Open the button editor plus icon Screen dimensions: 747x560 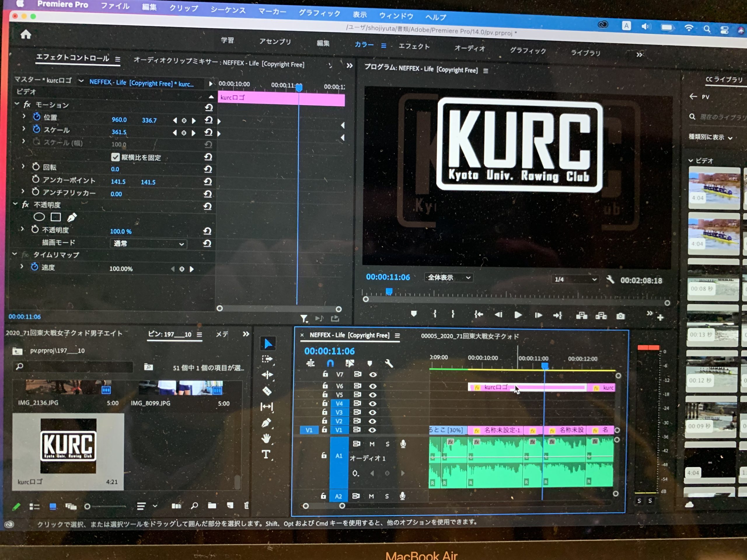click(x=661, y=317)
